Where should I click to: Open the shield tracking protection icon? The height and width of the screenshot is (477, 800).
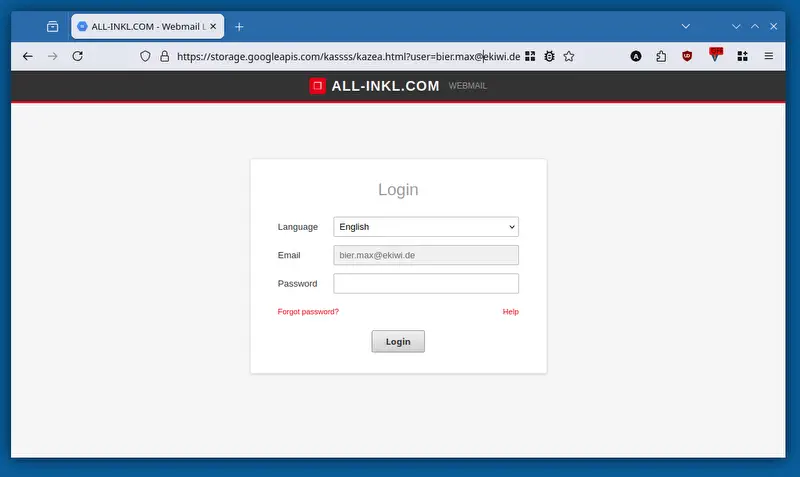coord(145,56)
